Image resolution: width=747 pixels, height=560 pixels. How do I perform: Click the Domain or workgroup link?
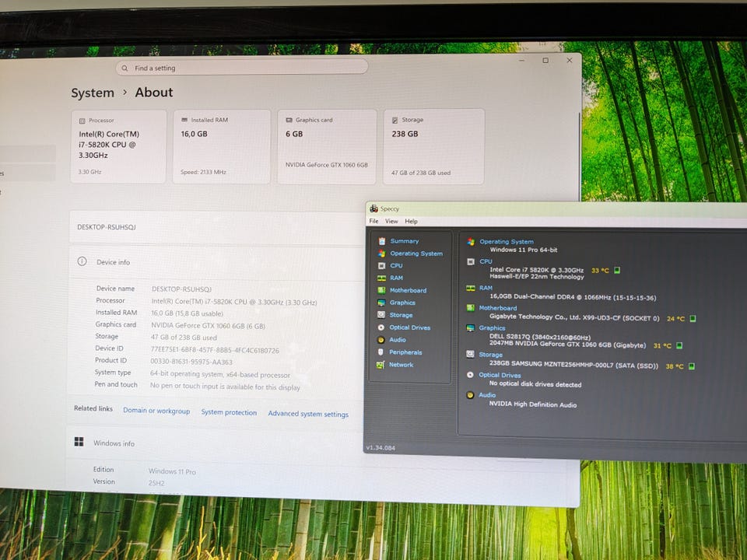point(156,411)
